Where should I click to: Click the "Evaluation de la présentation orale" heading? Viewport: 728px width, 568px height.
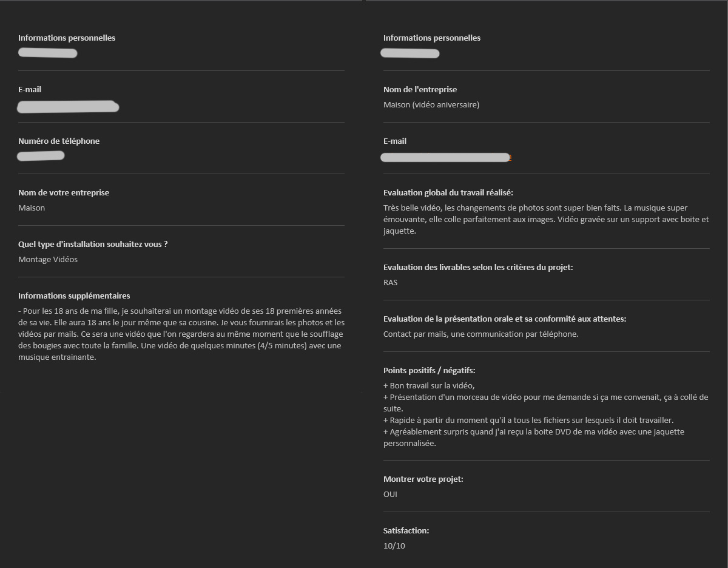coord(504,319)
